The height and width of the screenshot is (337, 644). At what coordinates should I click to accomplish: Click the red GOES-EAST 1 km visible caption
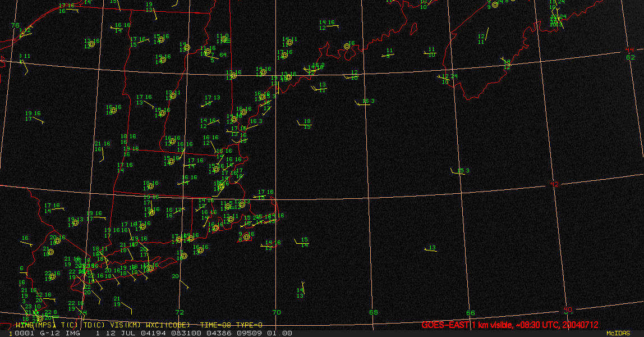click(x=510, y=325)
